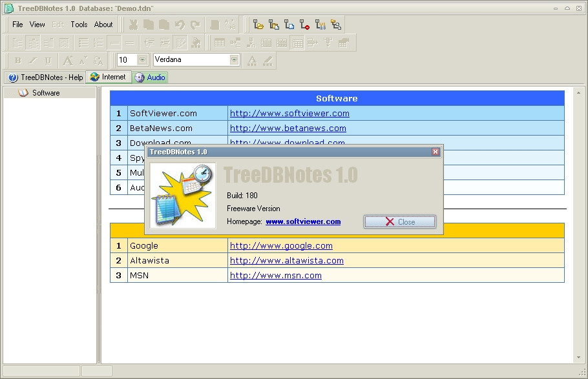Open the http://www.google.com link
Viewport: 588px width, 379px height.
281,245
